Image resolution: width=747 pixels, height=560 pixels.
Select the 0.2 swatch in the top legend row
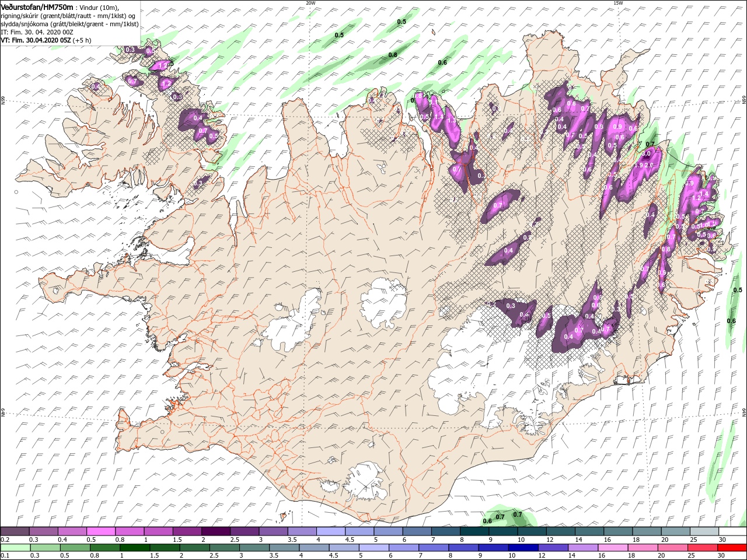coord(15,531)
